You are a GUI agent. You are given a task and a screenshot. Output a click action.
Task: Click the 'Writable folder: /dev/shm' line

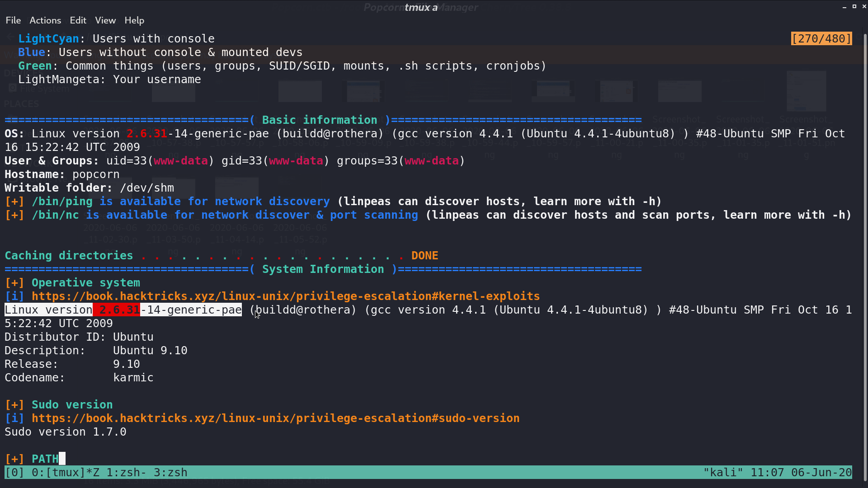pyautogui.click(x=89, y=188)
